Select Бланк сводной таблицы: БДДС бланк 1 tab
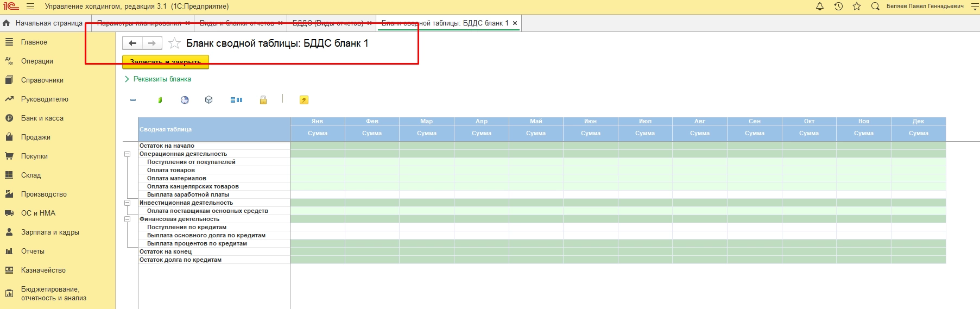 445,23
